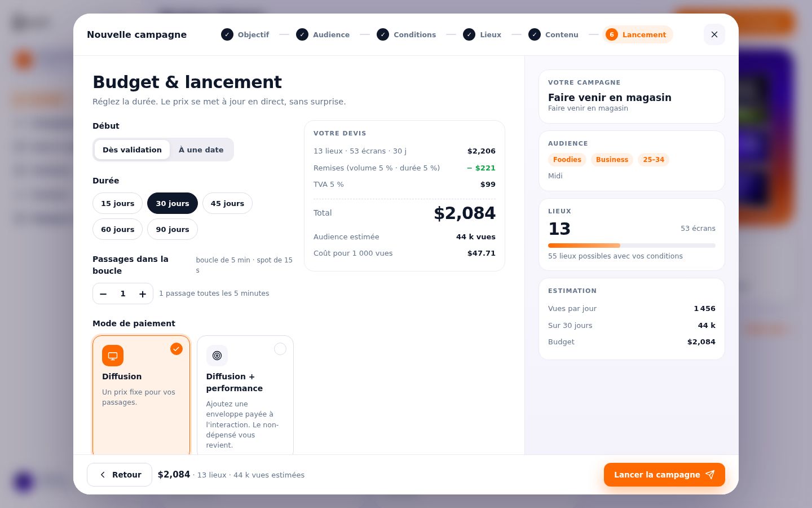Click the Diffusion + performance target icon
812x508 pixels.
coord(217,356)
